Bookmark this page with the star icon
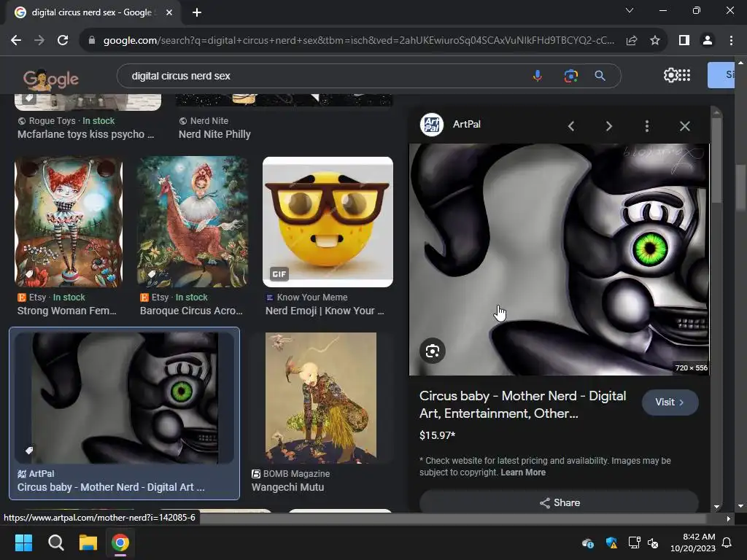Image resolution: width=747 pixels, height=560 pixels. (655, 41)
